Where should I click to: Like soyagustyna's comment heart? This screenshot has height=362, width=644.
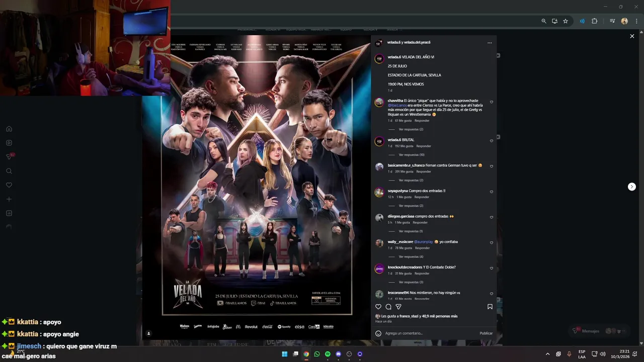492,192
